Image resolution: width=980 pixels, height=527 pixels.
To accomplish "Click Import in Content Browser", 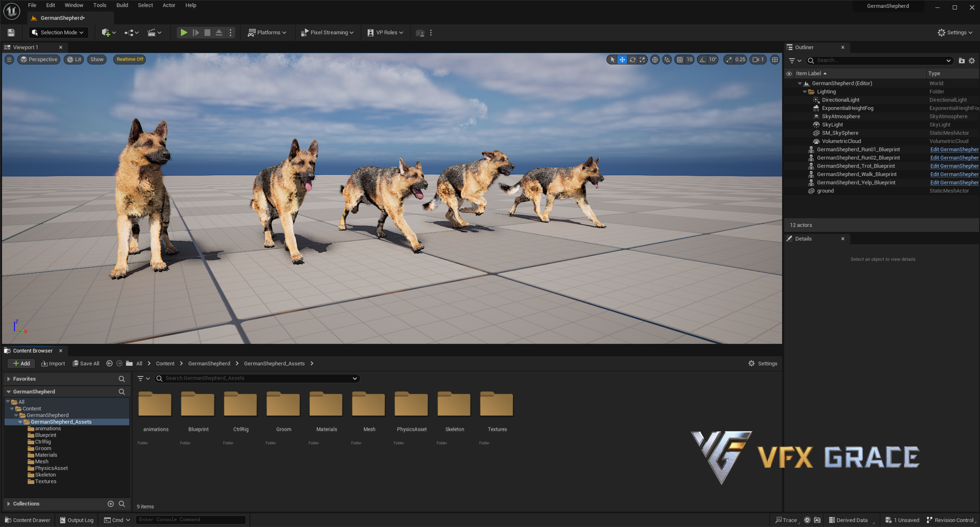I will 53,364.
